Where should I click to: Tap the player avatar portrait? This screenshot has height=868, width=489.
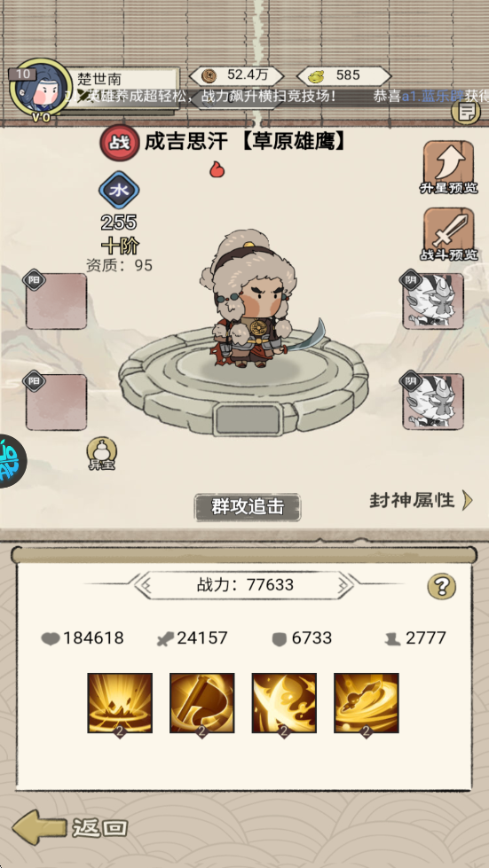click(x=40, y=90)
